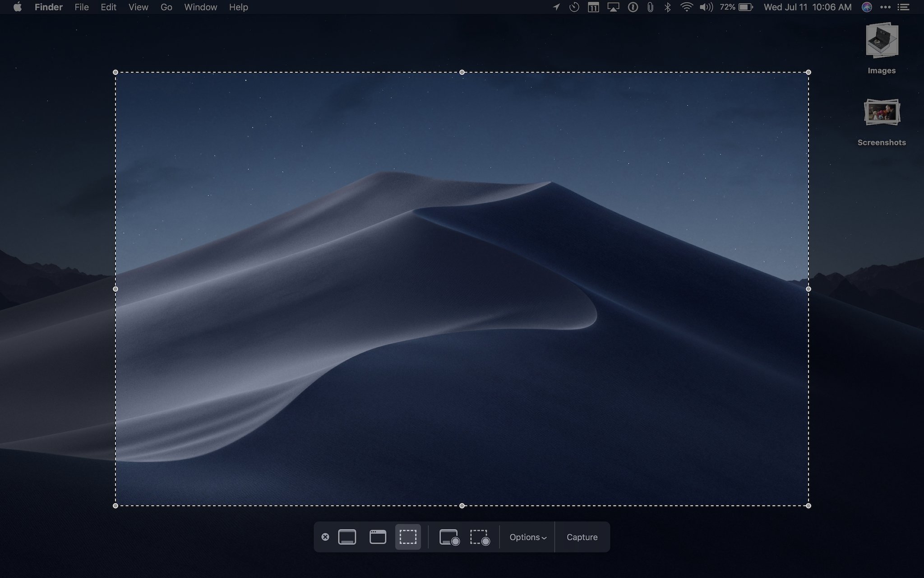Click the top-right selection corner handle
The width and height of the screenshot is (924, 578).
tap(808, 72)
